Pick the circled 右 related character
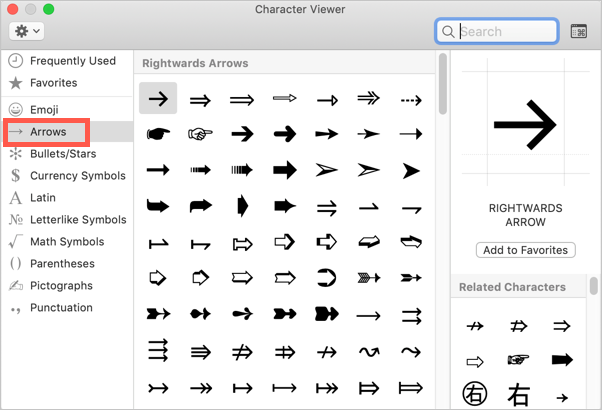This screenshot has height=410, width=602. pyautogui.click(x=475, y=394)
